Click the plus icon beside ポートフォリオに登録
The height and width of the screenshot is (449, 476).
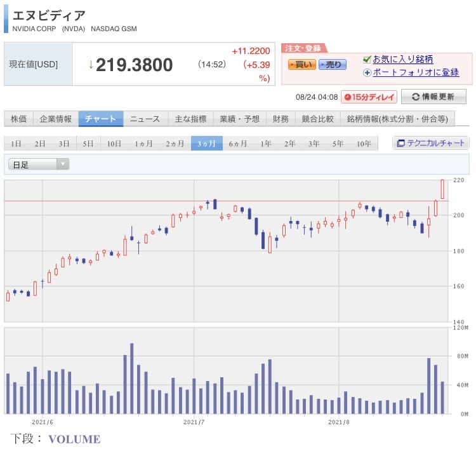[x=367, y=72]
